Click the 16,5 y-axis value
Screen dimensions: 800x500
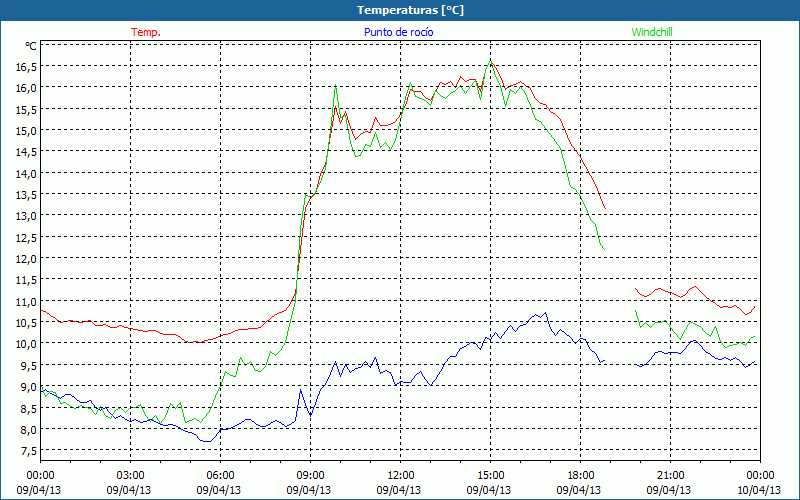click(28, 66)
